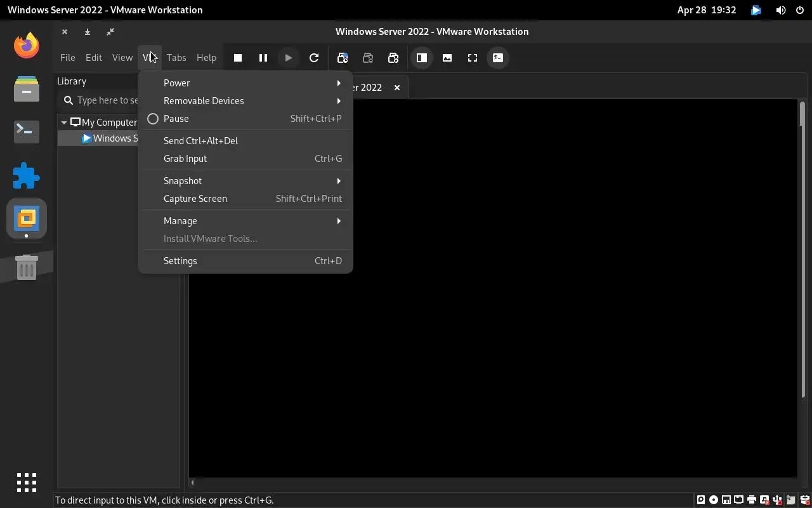
Task: Open the message log status icon
Action: [790, 500]
